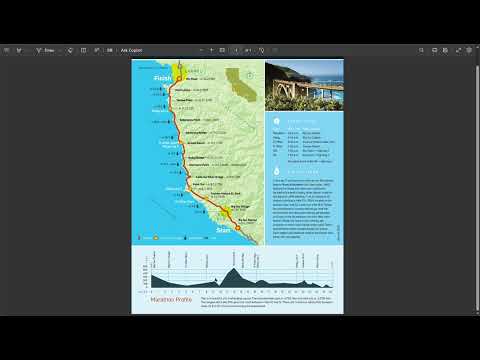Open PDF viewer settings gear

click(x=469, y=50)
